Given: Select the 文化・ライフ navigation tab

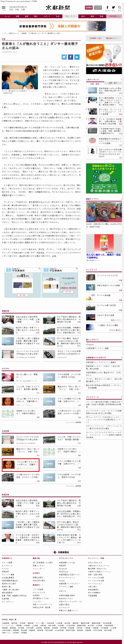Looking at the screenshot, I should coord(70,16).
